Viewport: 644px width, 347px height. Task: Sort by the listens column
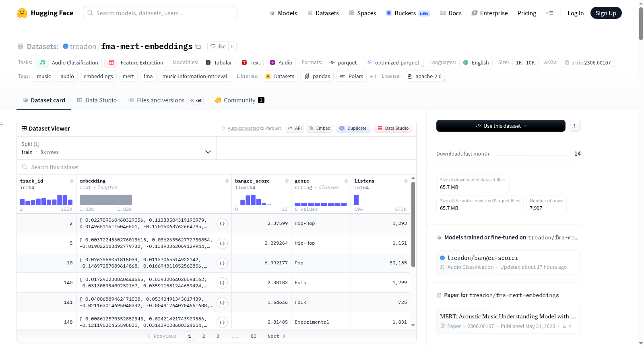click(406, 181)
